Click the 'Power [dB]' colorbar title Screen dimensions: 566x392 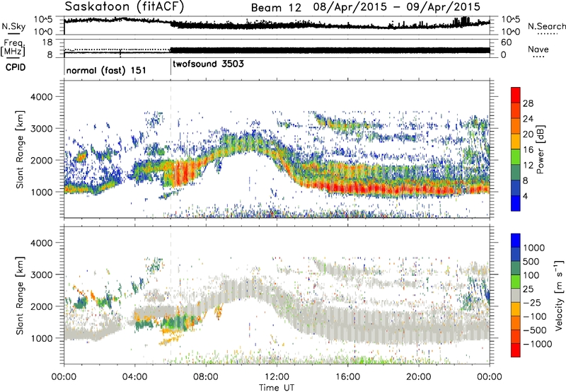click(x=540, y=149)
